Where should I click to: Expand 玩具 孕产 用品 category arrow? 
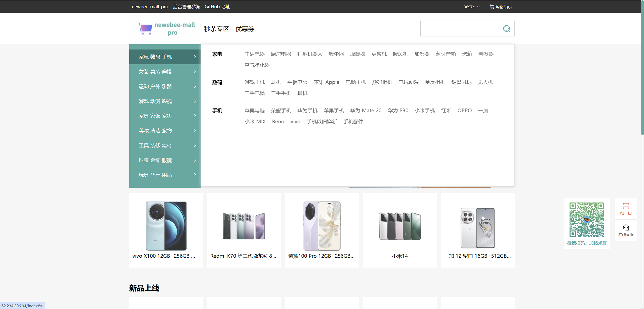point(194,175)
